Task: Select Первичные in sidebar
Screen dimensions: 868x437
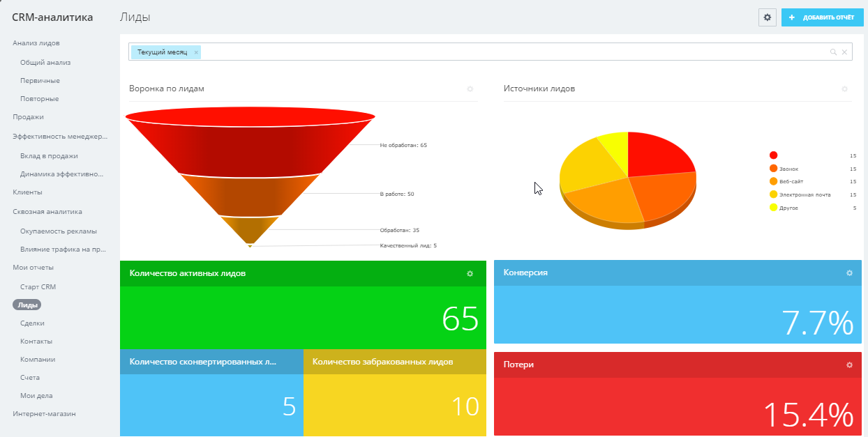Action: 40,81
